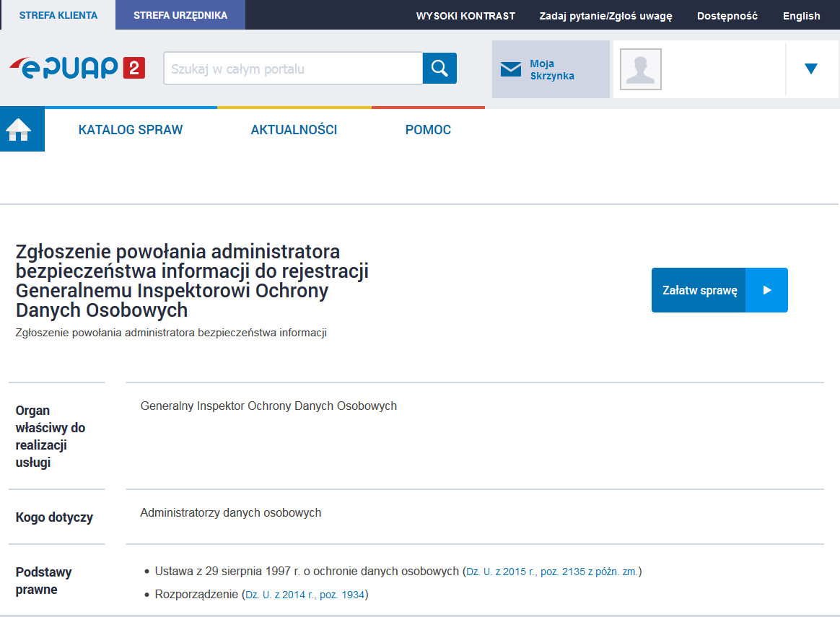Click the subtitle under the page heading
840x617 pixels.
pyautogui.click(x=171, y=333)
